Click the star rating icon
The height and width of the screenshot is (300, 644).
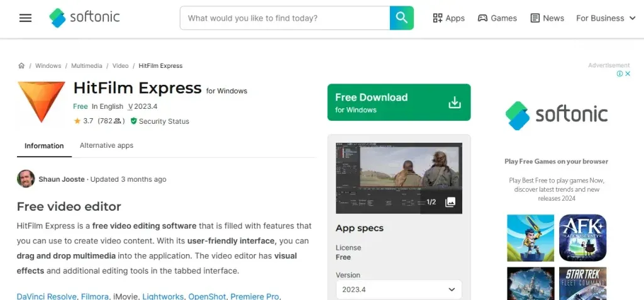click(77, 121)
